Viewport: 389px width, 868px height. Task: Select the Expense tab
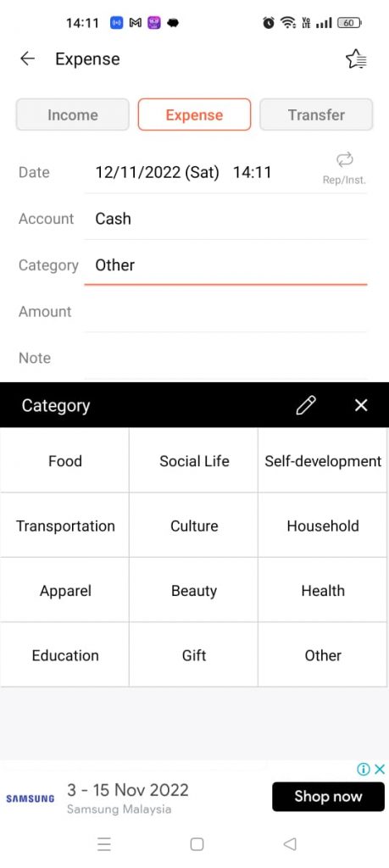click(194, 114)
